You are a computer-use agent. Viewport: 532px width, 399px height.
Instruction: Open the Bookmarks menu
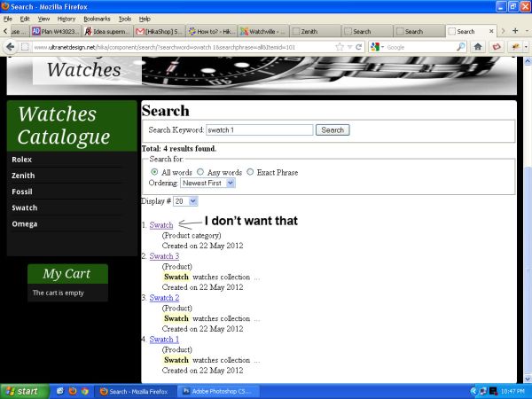click(x=97, y=19)
